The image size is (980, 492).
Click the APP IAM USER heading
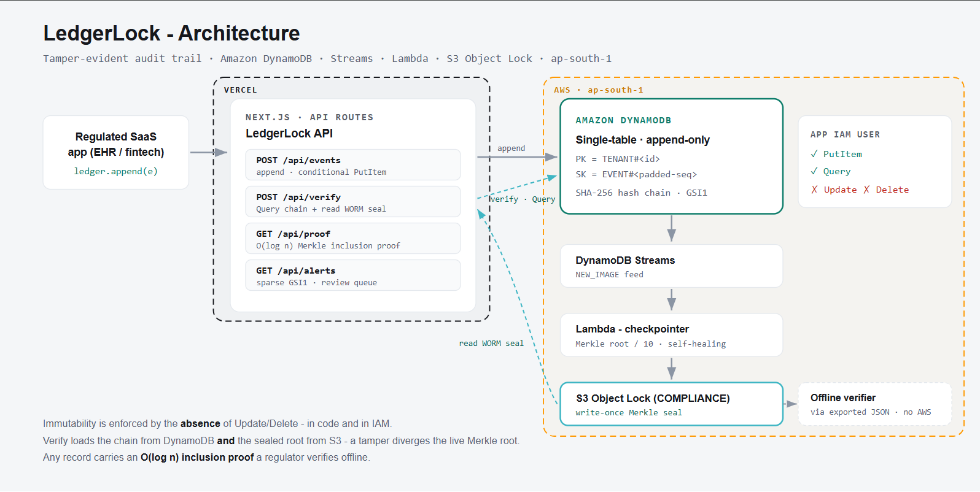click(x=845, y=134)
